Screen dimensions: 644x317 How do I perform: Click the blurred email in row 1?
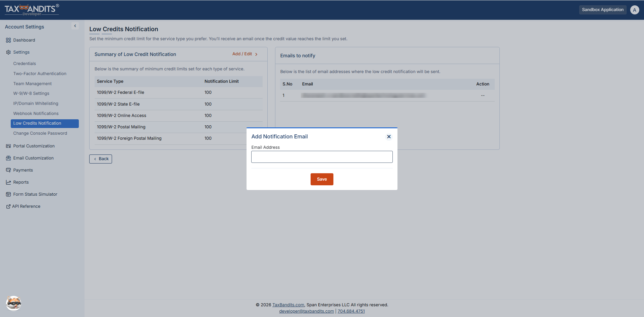363,96
